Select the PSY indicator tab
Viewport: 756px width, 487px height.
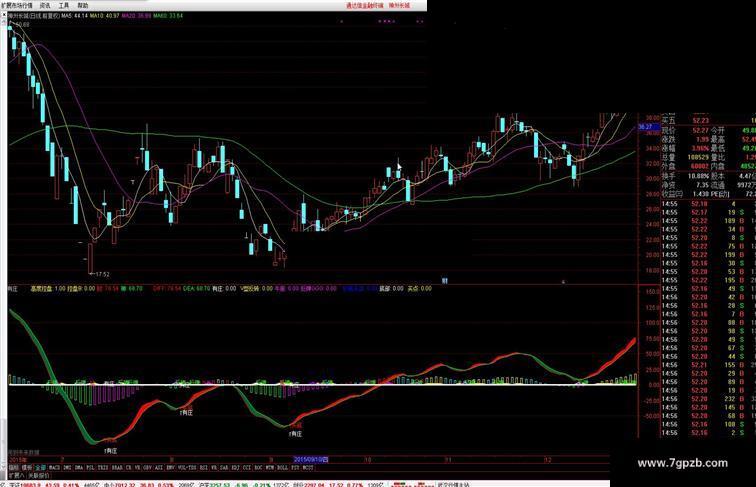295,468
